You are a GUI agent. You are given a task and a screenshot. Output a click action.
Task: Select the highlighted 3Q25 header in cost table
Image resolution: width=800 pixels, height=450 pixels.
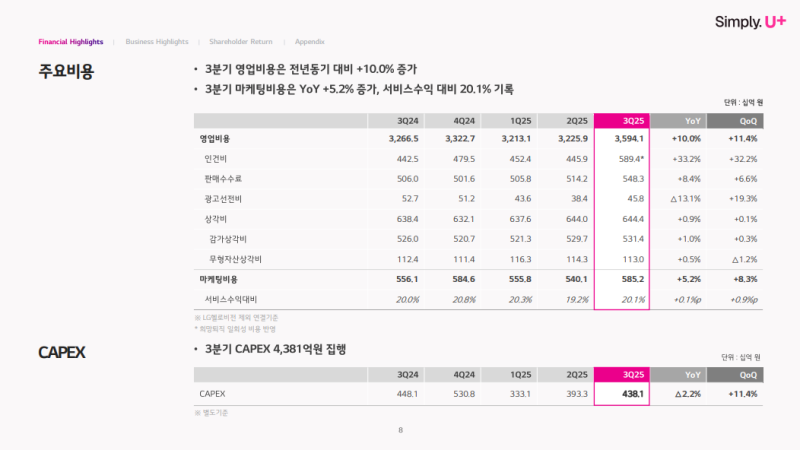pyautogui.click(x=623, y=121)
